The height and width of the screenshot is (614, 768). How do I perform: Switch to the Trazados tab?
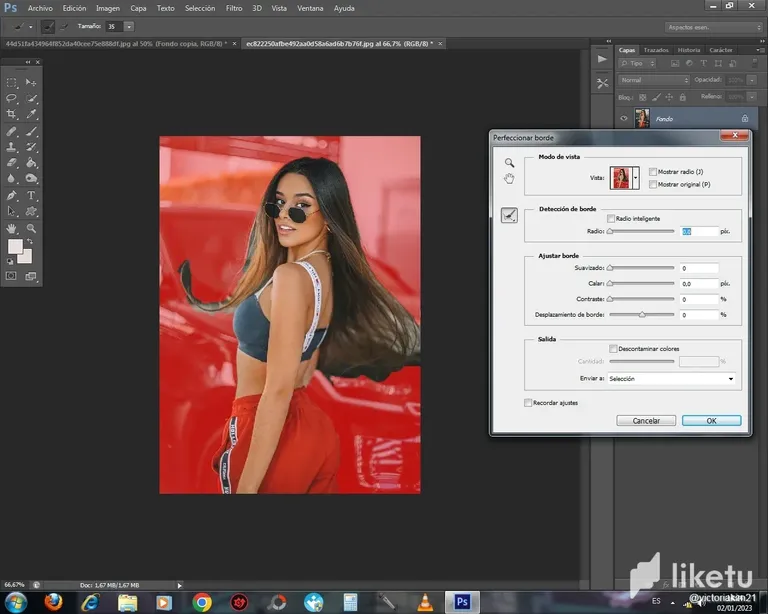pos(656,50)
